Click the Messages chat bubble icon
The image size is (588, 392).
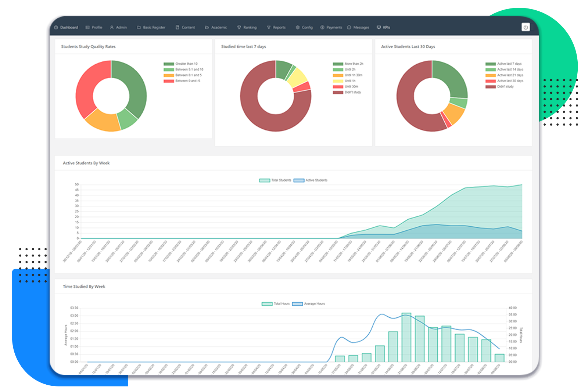pyautogui.click(x=349, y=28)
